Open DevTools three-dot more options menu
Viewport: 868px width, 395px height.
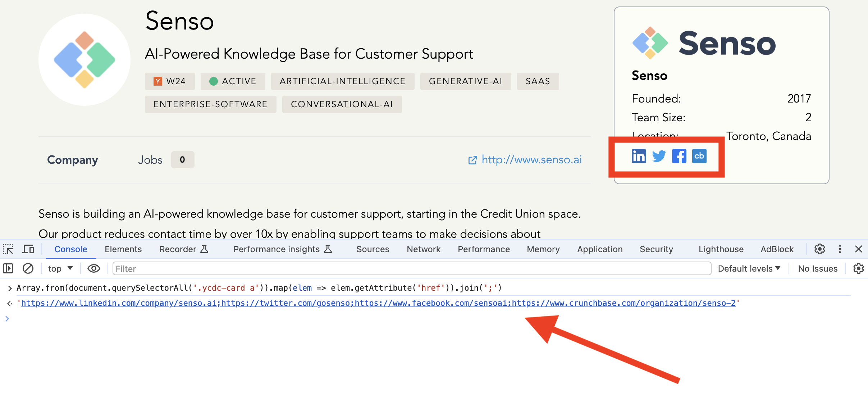[840, 249]
